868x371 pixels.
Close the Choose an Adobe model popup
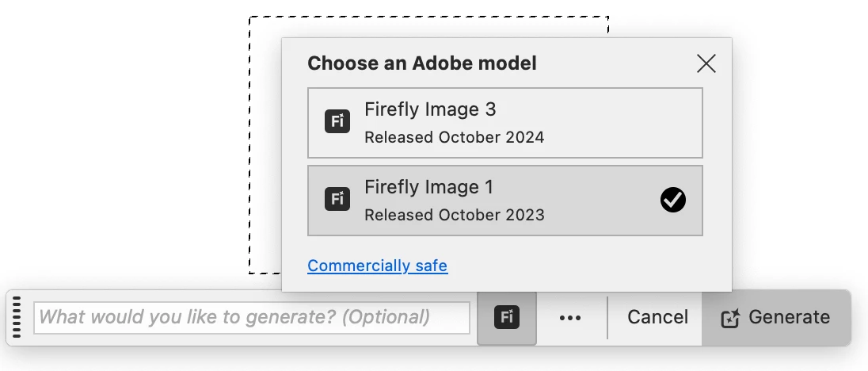tap(706, 63)
